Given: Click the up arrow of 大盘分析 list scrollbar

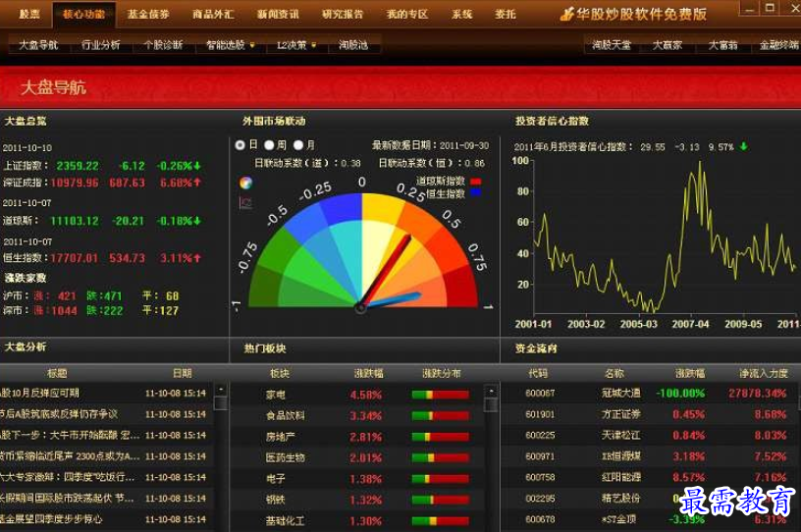Looking at the screenshot, I should pos(221,390).
